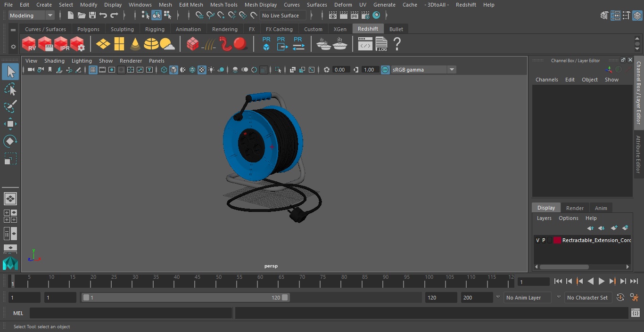Open viewport Shading menu
This screenshot has width=644, height=332.
[54, 61]
